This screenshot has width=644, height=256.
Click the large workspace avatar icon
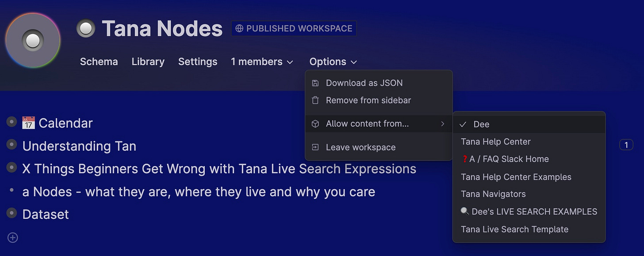[33, 40]
